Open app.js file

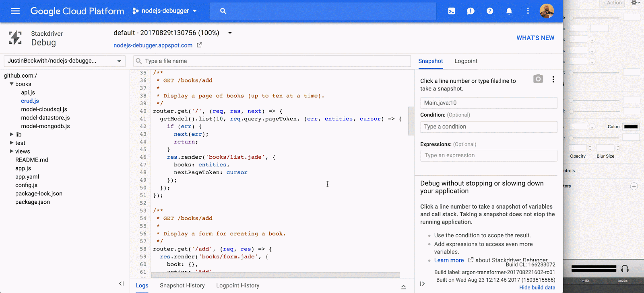(23, 168)
